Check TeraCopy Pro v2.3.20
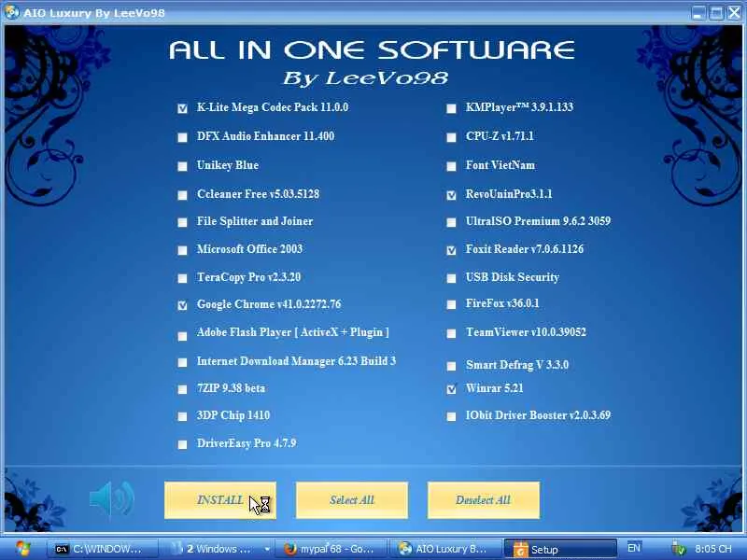Viewport: 747px width, 560px height. coord(182,278)
